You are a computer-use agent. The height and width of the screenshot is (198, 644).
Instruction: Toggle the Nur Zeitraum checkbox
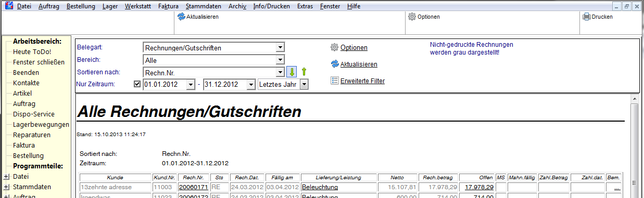(137, 84)
